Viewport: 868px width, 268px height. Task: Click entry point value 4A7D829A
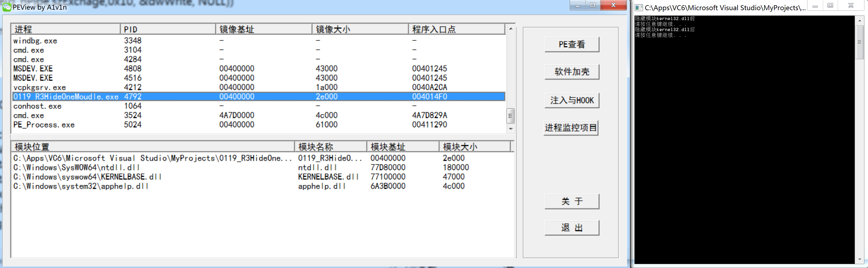click(x=430, y=116)
